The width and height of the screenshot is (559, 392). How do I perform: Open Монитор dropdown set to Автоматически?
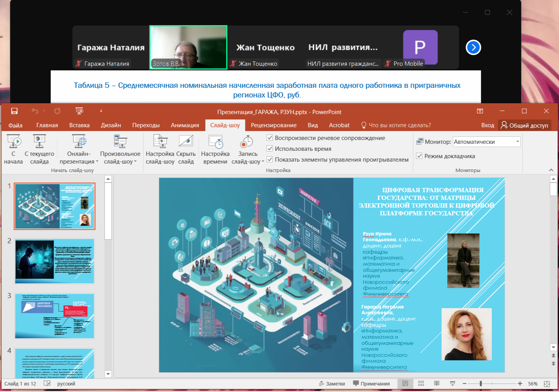click(487, 142)
